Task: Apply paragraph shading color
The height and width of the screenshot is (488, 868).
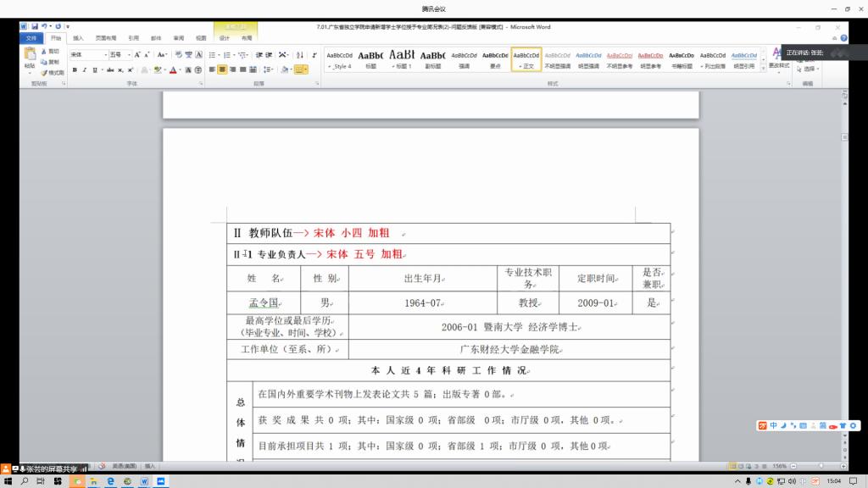Action: pos(285,69)
